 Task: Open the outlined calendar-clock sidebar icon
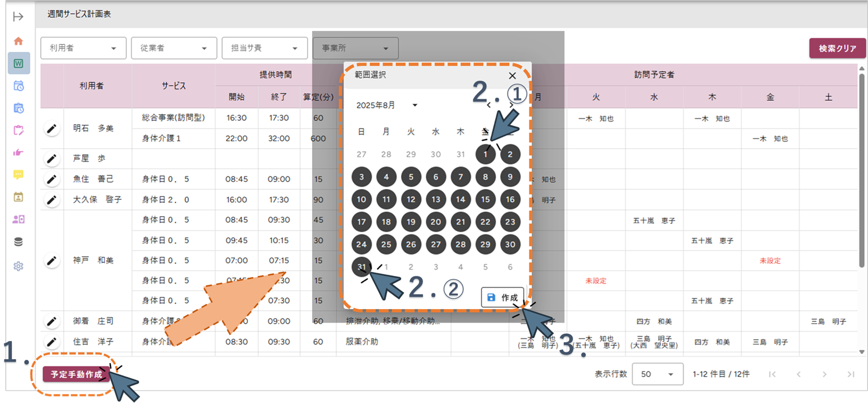click(18, 86)
